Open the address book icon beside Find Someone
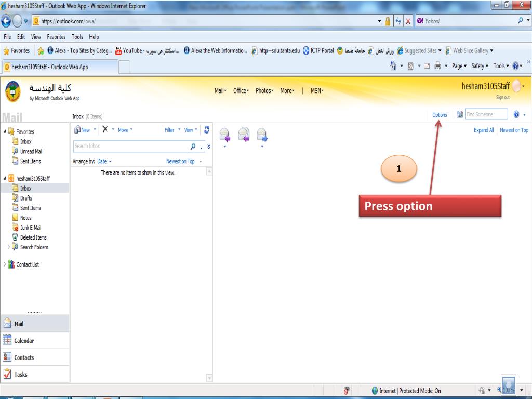The image size is (532, 399). pos(459,115)
